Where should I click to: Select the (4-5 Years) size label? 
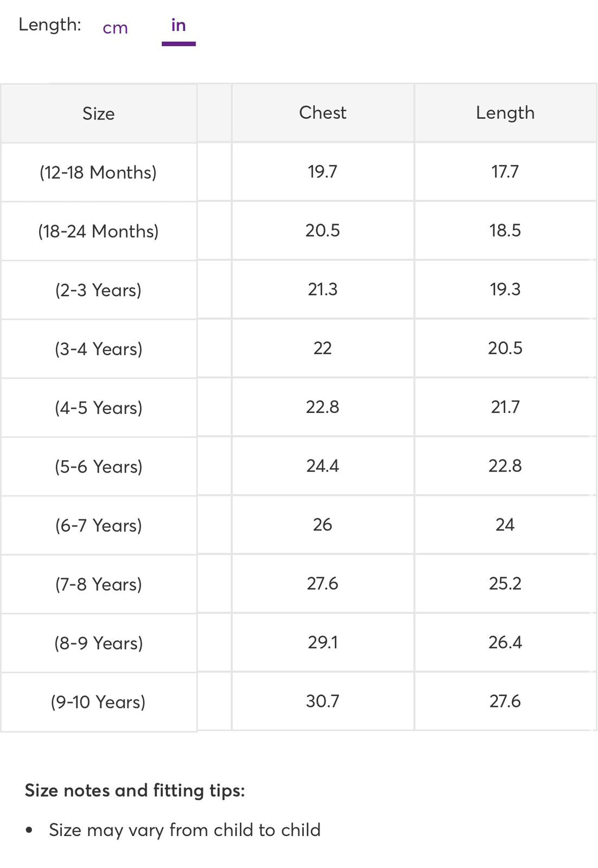tap(98, 408)
